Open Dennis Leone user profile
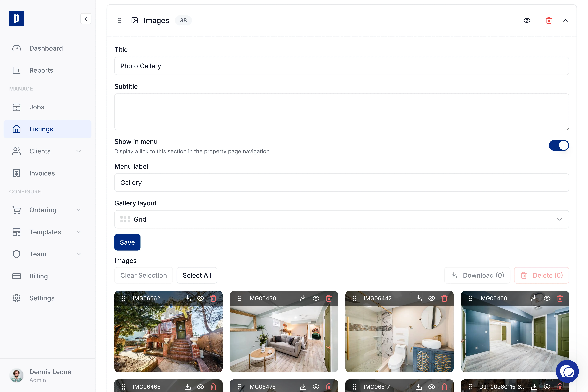 47,375
